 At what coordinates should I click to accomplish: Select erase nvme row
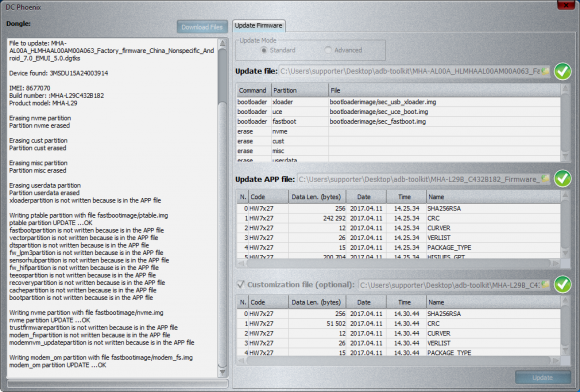click(x=398, y=131)
